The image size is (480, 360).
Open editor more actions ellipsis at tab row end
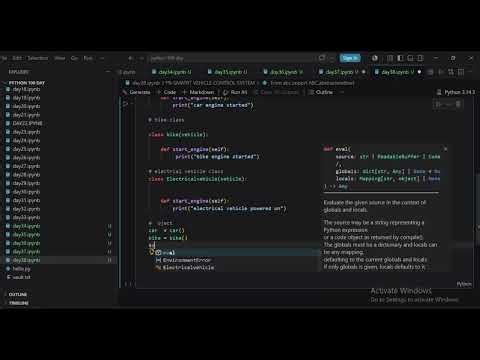[470, 72]
